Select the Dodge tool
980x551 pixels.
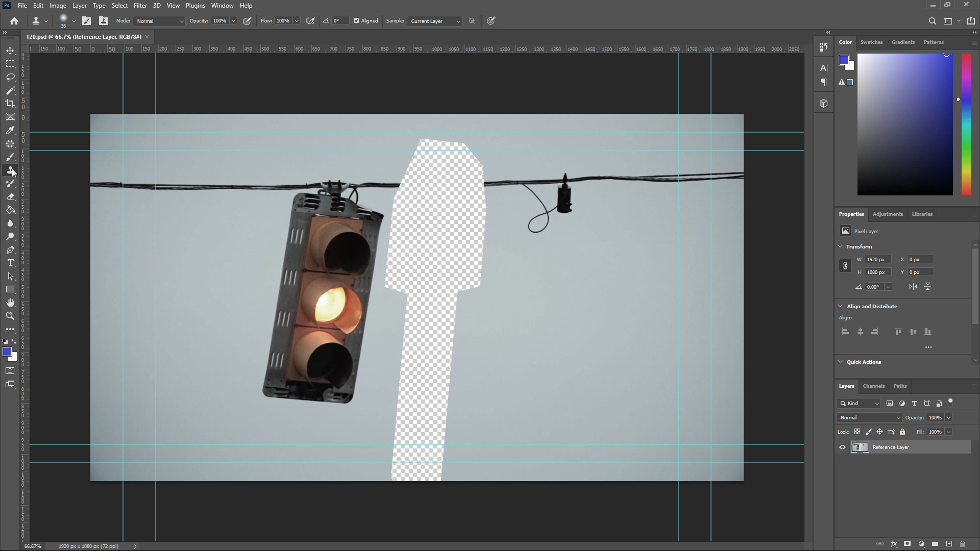10,236
